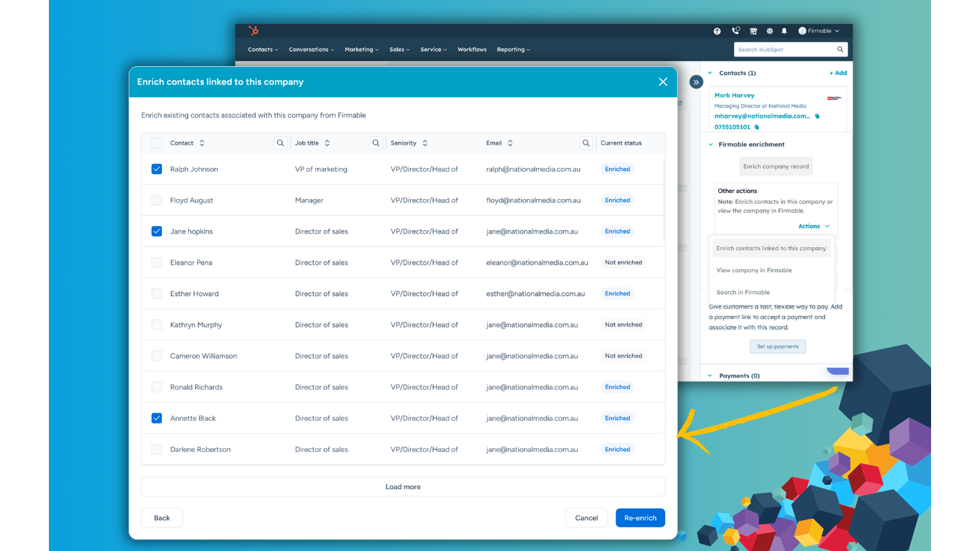Viewport: 980px width, 551px height.
Task: Click the Load more button
Action: (x=403, y=487)
